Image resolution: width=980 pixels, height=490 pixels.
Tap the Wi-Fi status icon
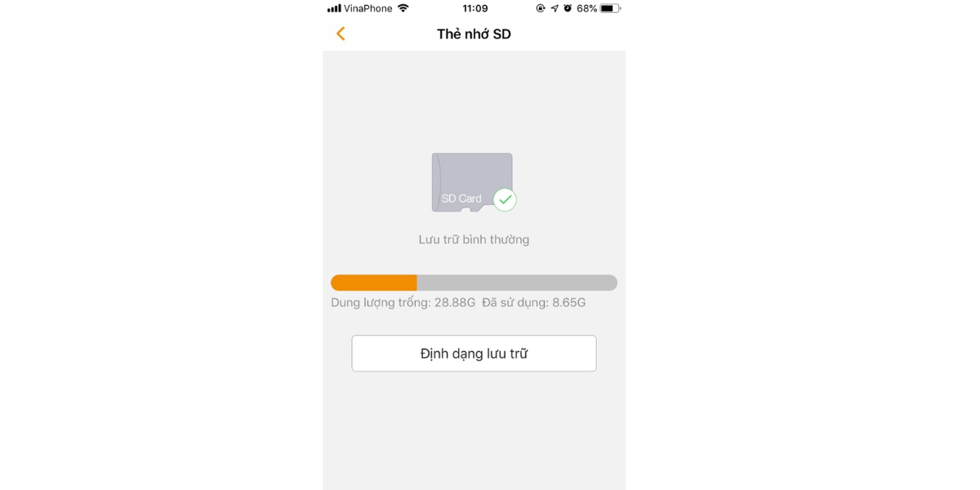pos(403,8)
